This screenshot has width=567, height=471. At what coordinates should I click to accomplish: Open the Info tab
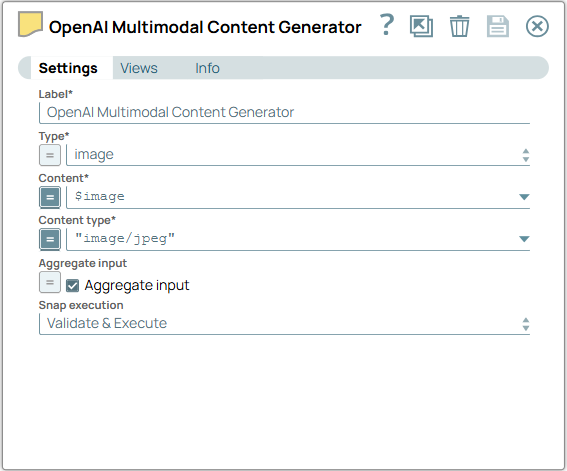(x=207, y=68)
